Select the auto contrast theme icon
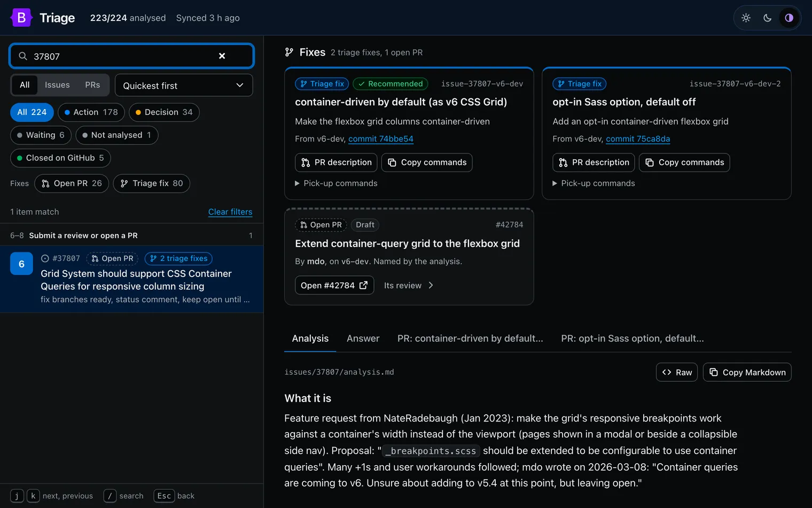 tap(789, 18)
